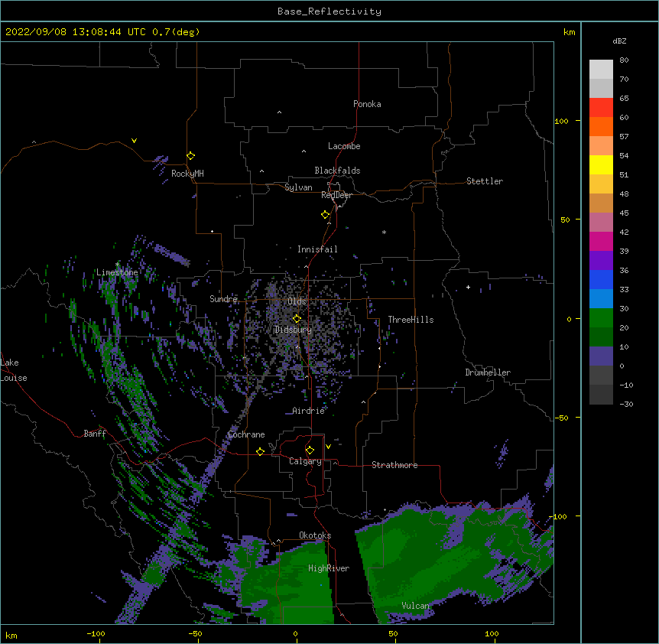The width and height of the screenshot is (659, 644).
Task: Click the yellow V marker northwest of RockyMH
Action: [134, 141]
